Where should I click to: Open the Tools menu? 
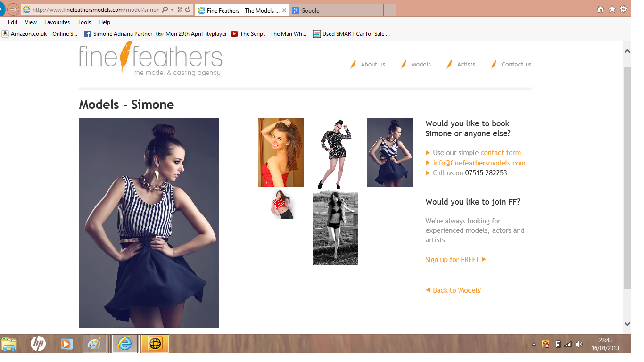[x=84, y=22]
